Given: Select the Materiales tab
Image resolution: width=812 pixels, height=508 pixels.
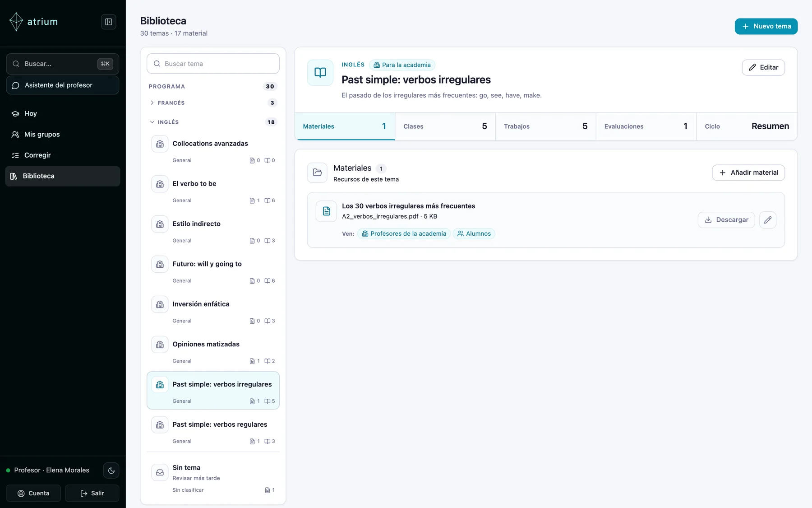Looking at the screenshot, I should tap(345, 126).
